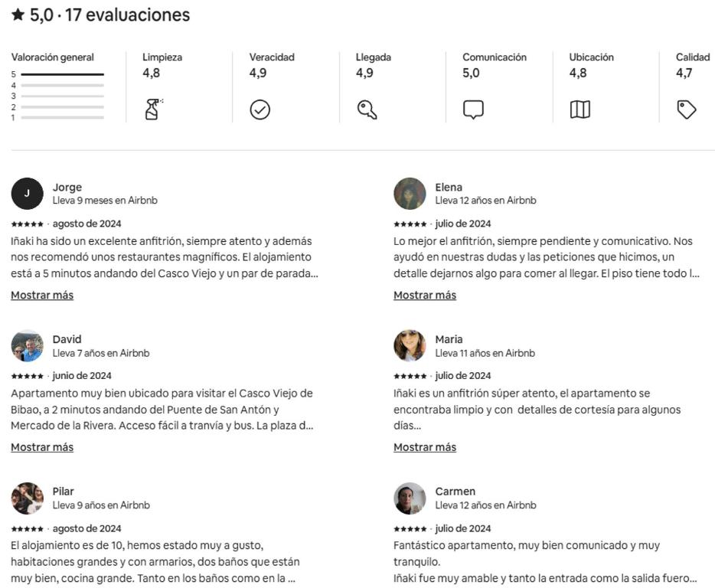The width and height of the screenshot is (715, 588).
Task: Click the Llegada key icon
Action: (x=367, y=110)
